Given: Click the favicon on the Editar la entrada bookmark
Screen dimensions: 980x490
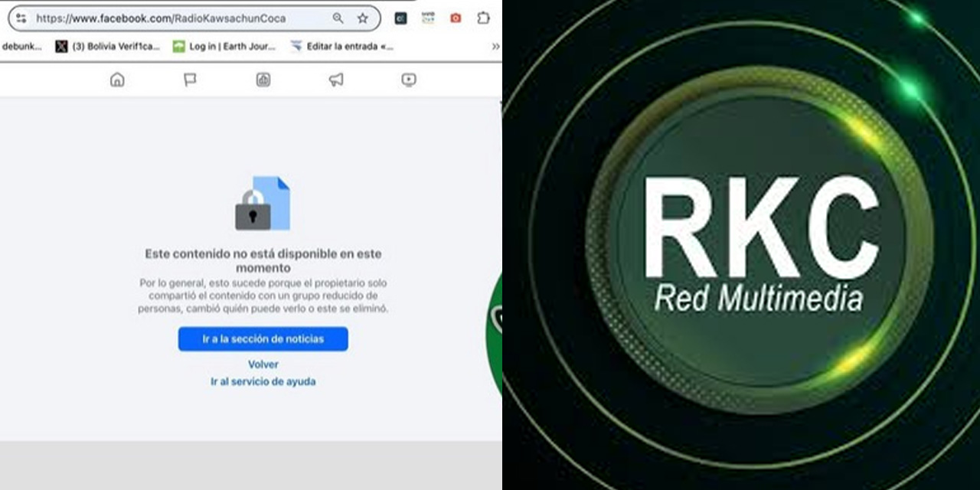Looking at the screenshot, I should pyautogui.click(x=296, y=47).
